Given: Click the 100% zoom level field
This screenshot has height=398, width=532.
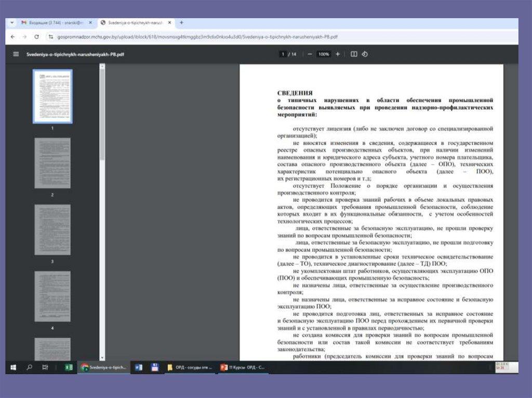Looking at the screenshot, I should 324,54.
